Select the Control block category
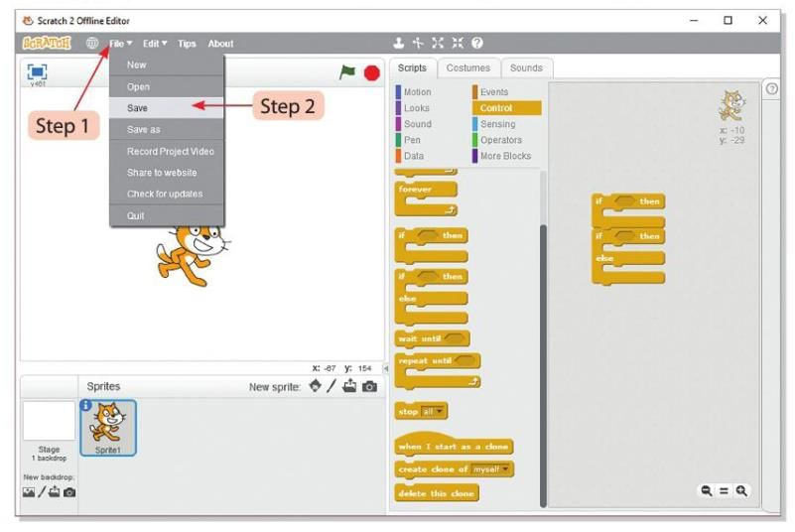The width and height of the screenshot is (795, 532). point(506,108)
